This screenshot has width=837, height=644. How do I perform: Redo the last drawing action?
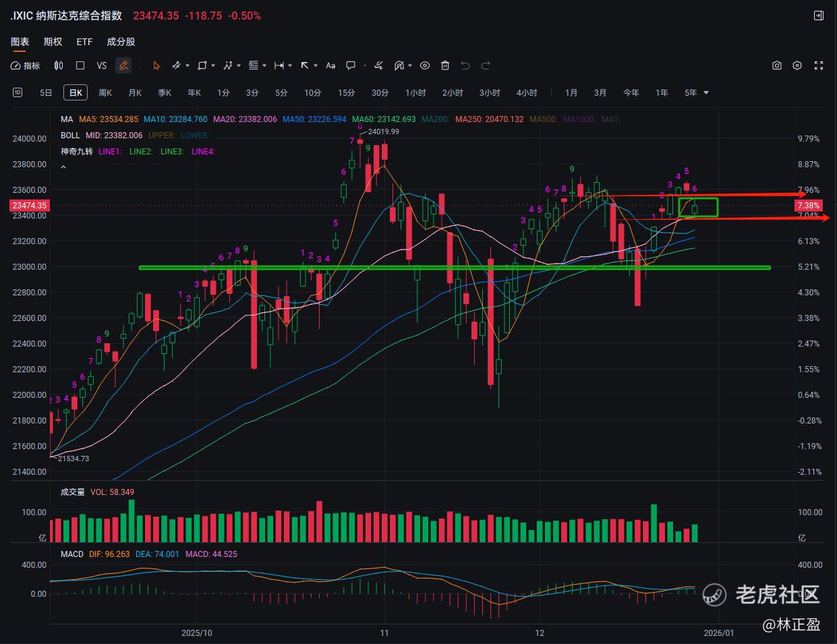click(x=486, y=65)
